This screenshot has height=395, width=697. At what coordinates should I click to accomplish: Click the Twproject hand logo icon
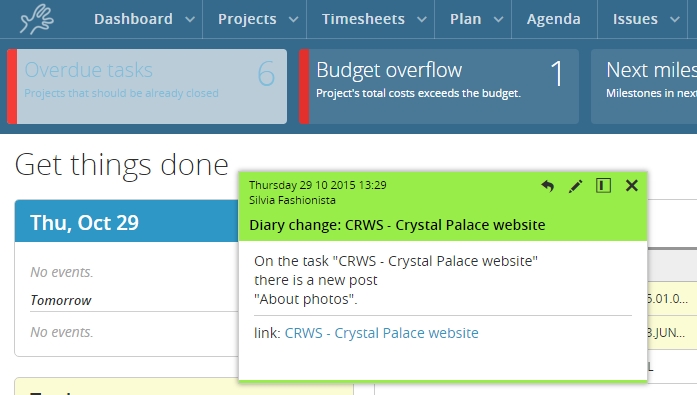[x=36, y=19]
